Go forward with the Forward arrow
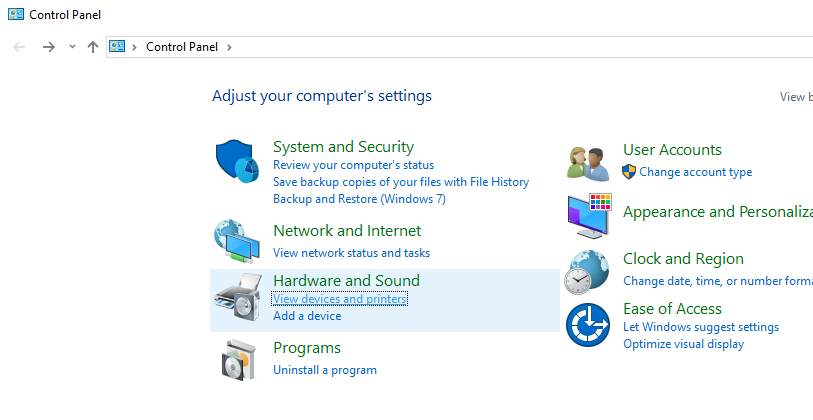 [49, 47]
